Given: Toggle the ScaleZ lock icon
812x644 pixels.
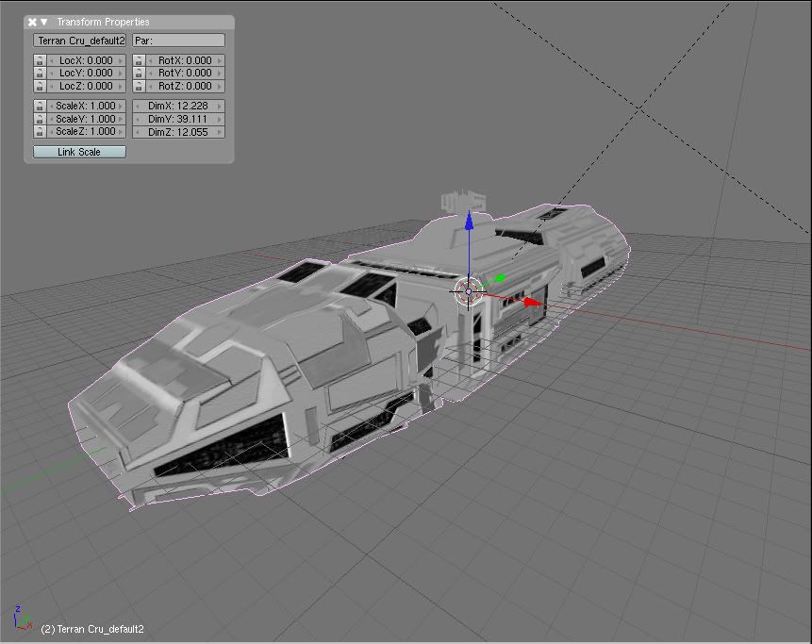Looking at the screenshot, I should 40,131.
